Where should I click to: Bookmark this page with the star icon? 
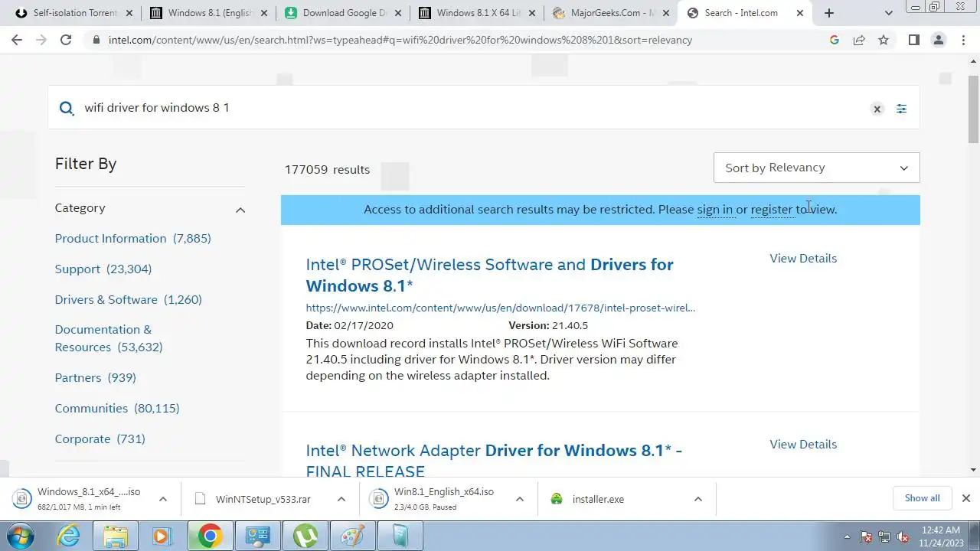[x=884, y=40]
